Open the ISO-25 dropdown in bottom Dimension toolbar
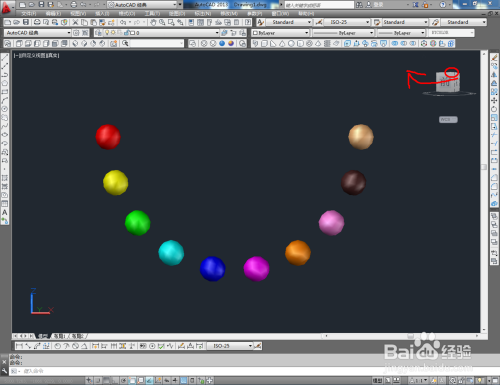This screenshot has width=500, height=385. [230, 346]
